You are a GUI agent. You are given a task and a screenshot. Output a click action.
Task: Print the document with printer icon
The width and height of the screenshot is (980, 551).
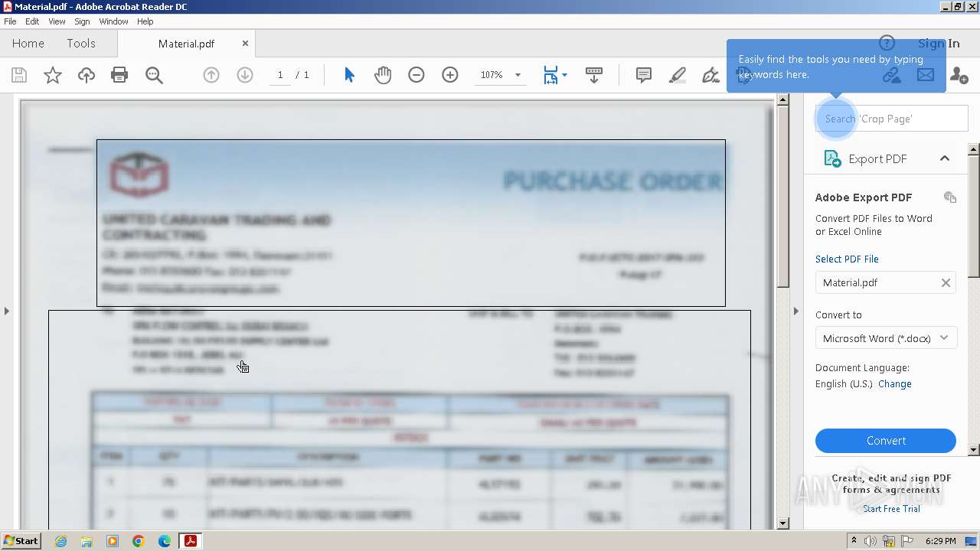tap(119, 75)
